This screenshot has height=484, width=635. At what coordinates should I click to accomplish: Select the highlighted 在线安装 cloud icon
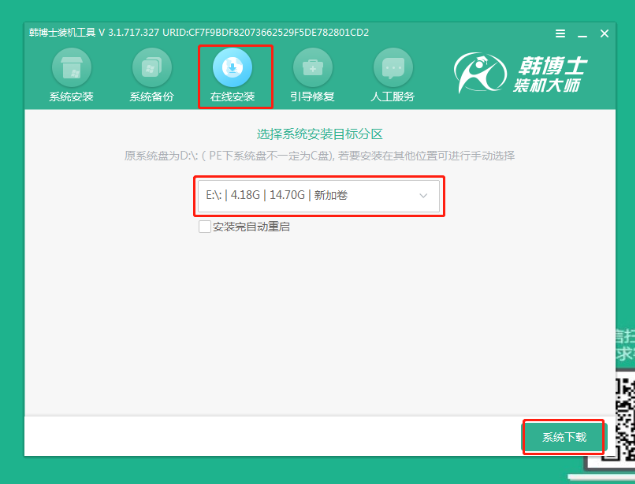pos(233,67)
